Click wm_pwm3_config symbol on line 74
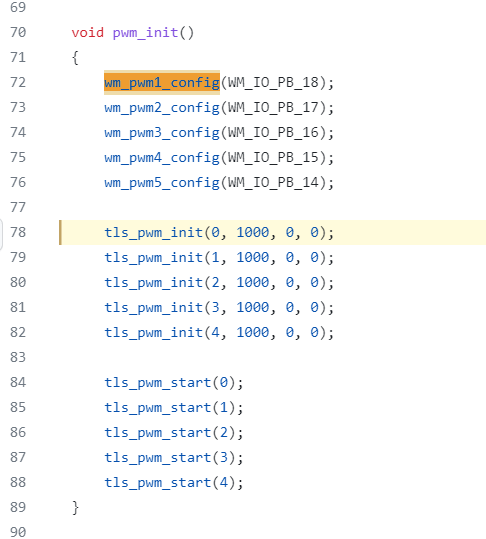 [162, 133]
